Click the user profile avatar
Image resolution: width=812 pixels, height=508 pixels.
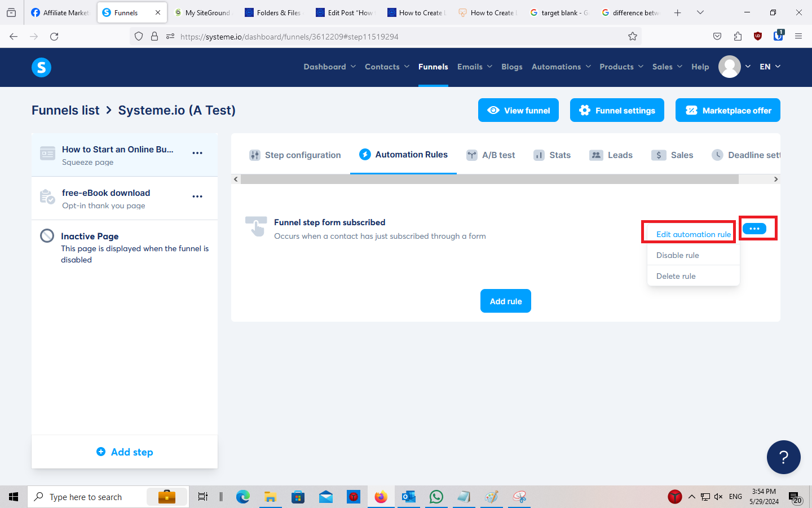[x=729, y=67]
